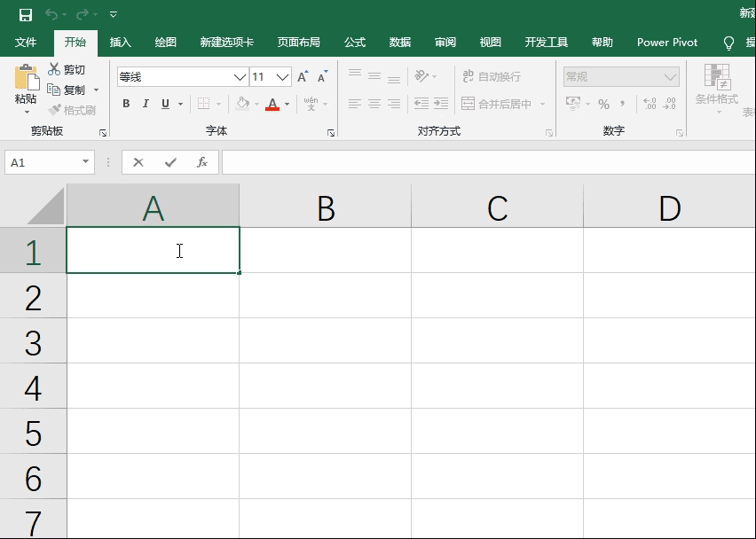This screenshot has height=539, width=756.
Task: Click the center align text icon
Action: click(374, 104)
